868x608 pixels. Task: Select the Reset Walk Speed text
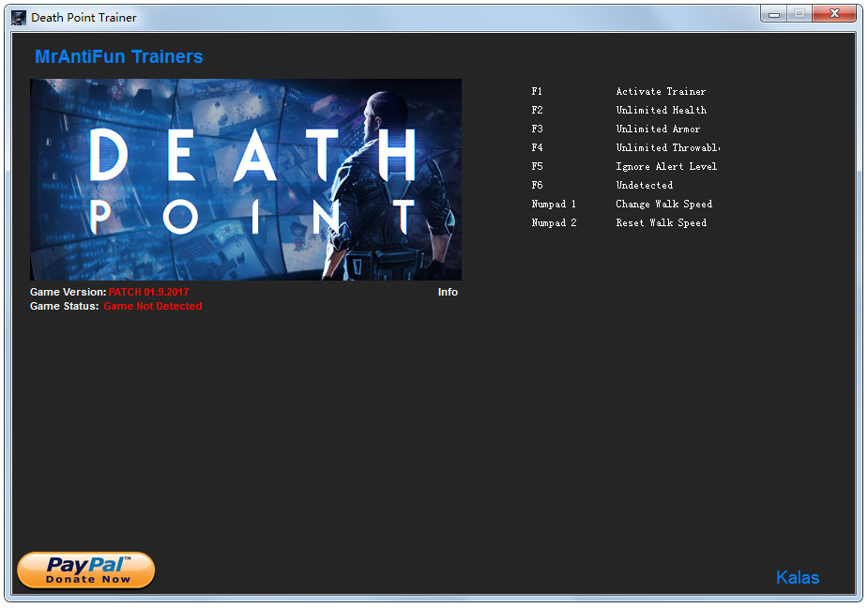click(x=662, y=223)
